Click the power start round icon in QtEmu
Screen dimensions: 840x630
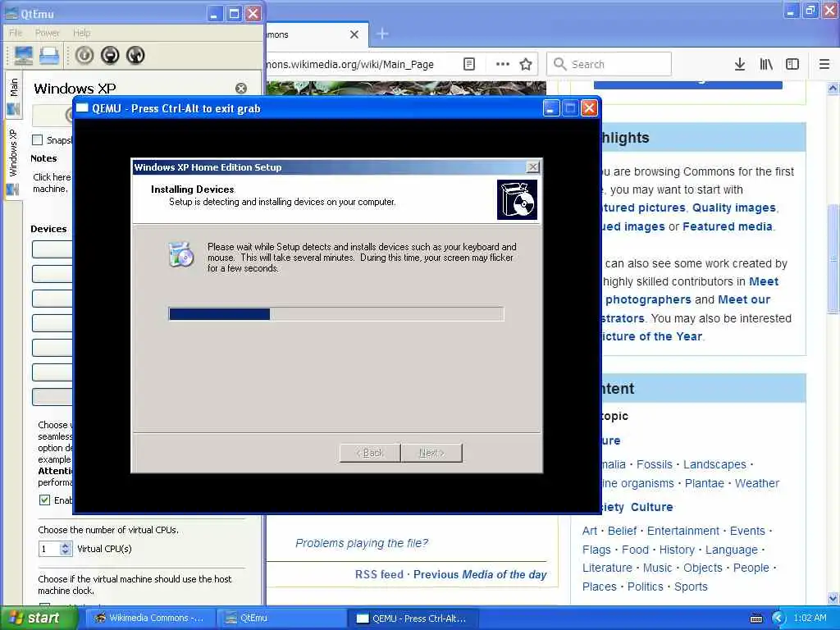[84, 55]
